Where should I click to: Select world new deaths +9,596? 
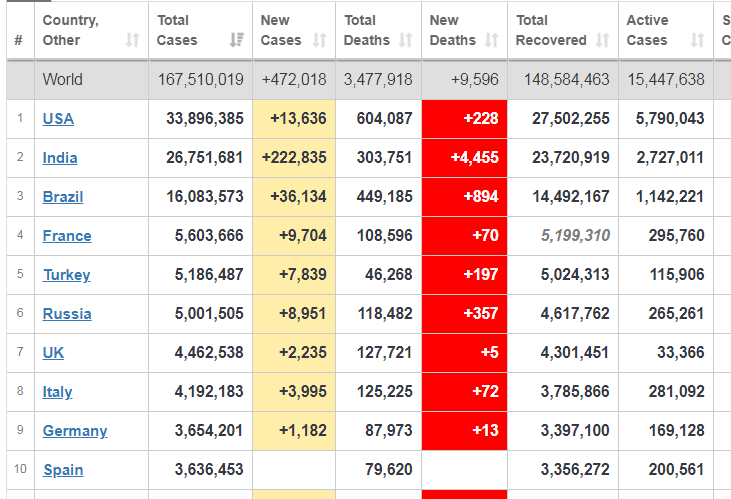[x=475, y=79]
